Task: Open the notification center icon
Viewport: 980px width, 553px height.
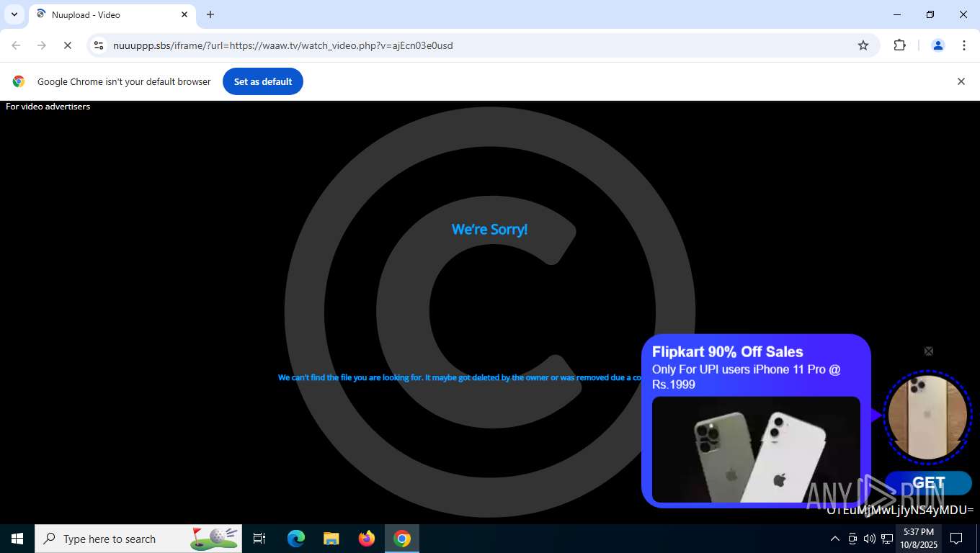Action: pyautogui.click(x=956, y=539)
